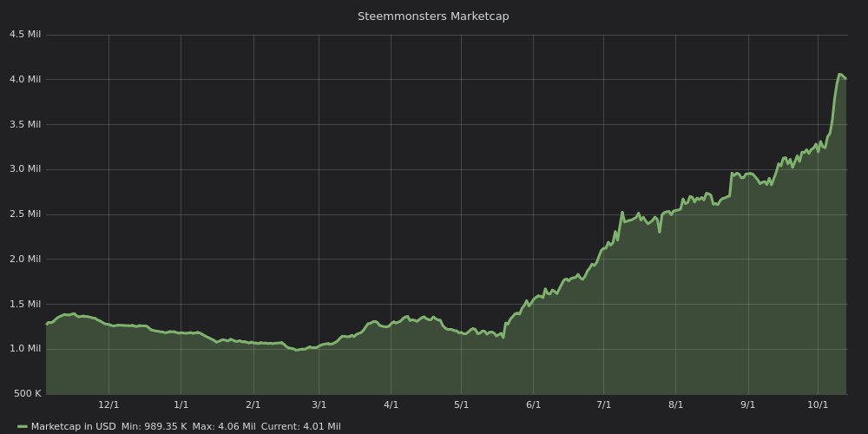The height and width of the screenshot is (434, 868).
Task: Click the 5/1 x-axis date label
Action: 461,404
